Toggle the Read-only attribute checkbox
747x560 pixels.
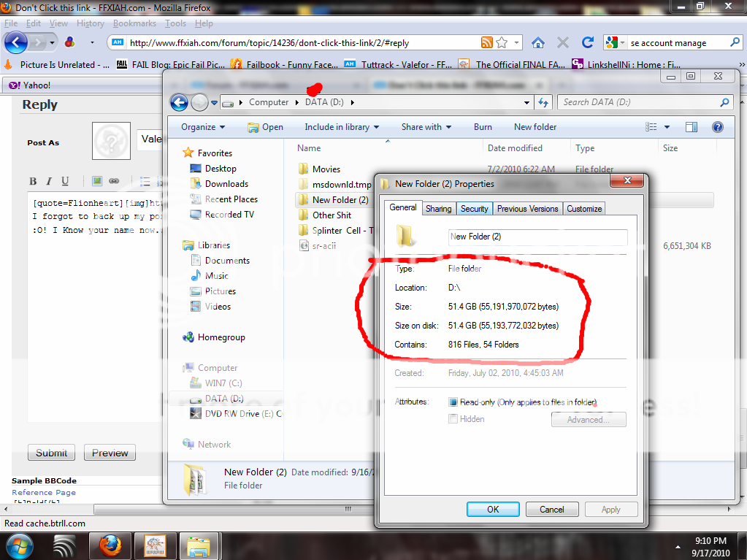click(453, 402)
